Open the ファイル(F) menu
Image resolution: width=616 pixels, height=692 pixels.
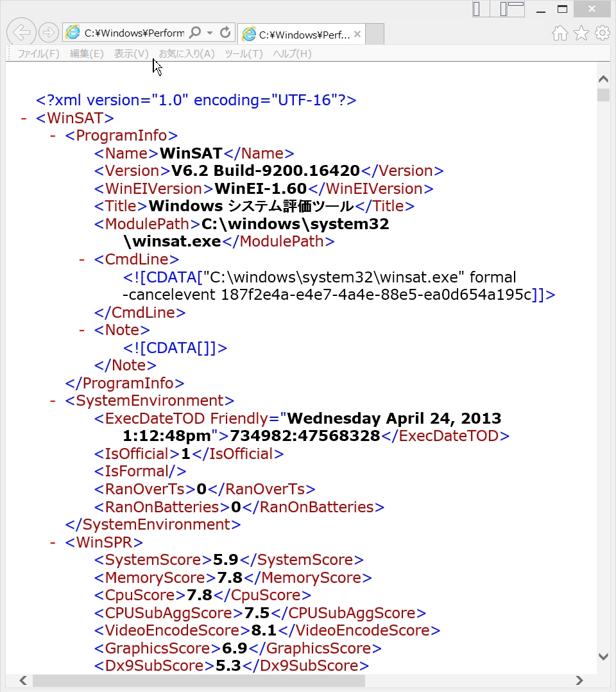pyautogui.click(x=38, y=54)
